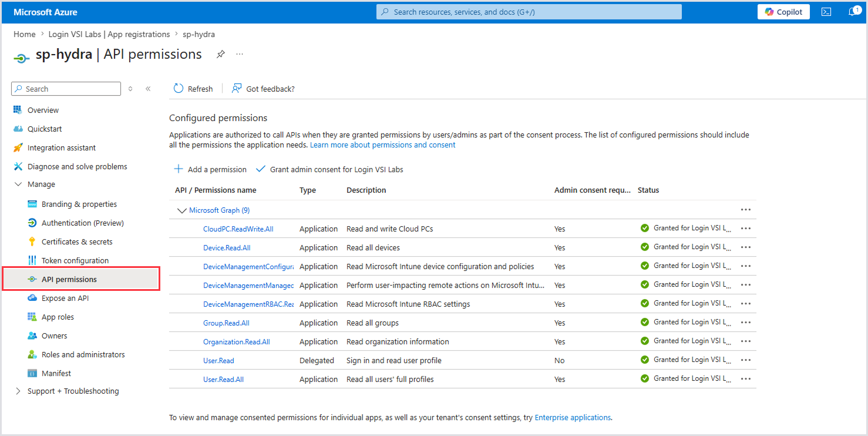
Task: Open the API permissions menu item
Action: pos(81,279)
